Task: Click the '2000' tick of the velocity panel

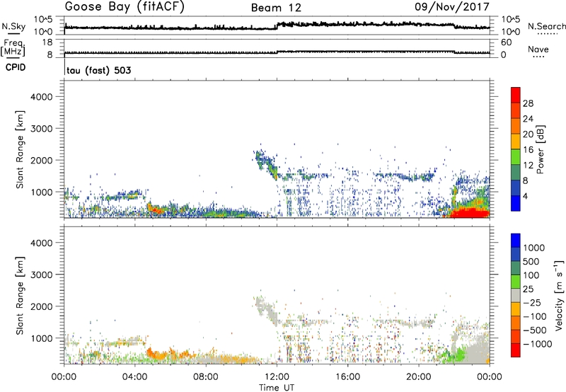Action: 42,306
